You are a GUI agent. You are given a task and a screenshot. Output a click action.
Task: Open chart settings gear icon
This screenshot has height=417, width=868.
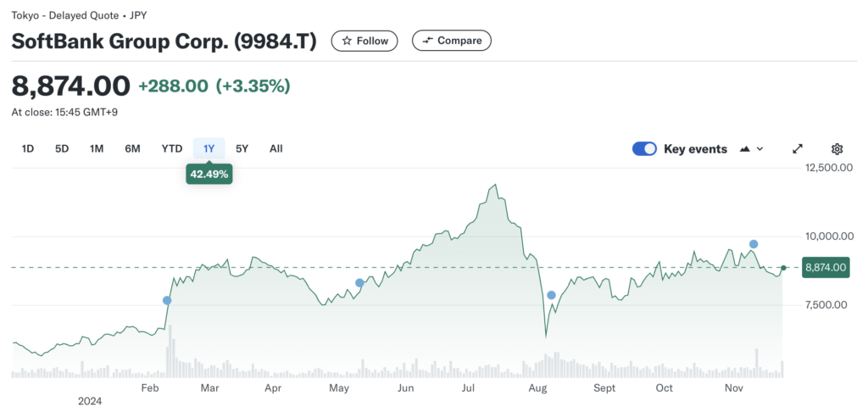837,148
